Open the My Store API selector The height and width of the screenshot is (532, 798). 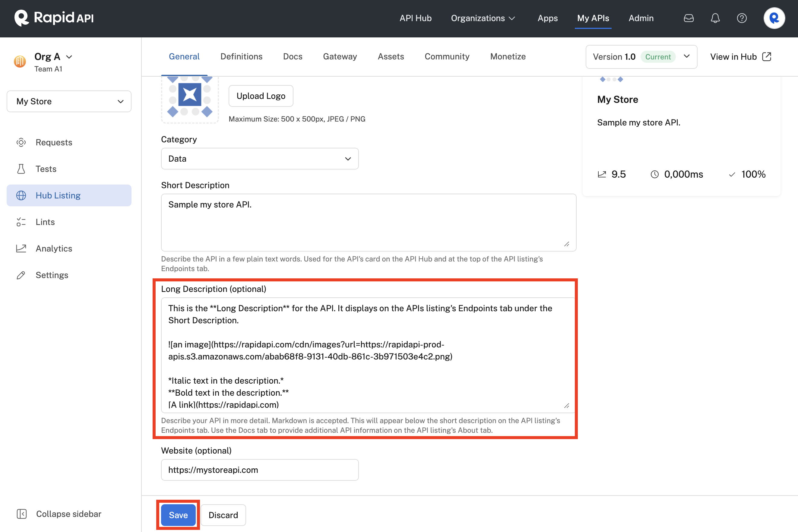[69, 101]
